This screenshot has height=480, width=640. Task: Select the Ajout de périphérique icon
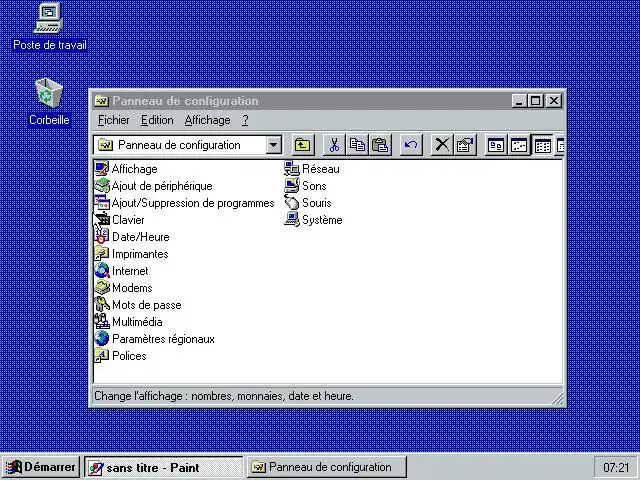tap(102, 186)
